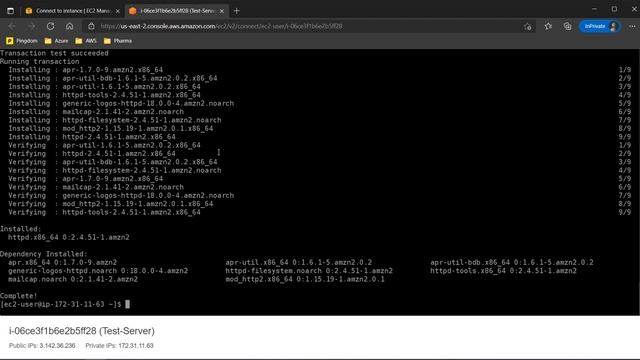Add this page to favorites

pyautogui.click(x=528, y=27)
